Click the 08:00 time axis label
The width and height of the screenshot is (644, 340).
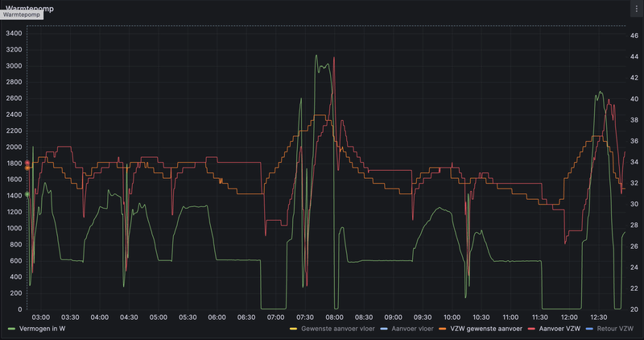pyautogui.click(x=334, y=317)
